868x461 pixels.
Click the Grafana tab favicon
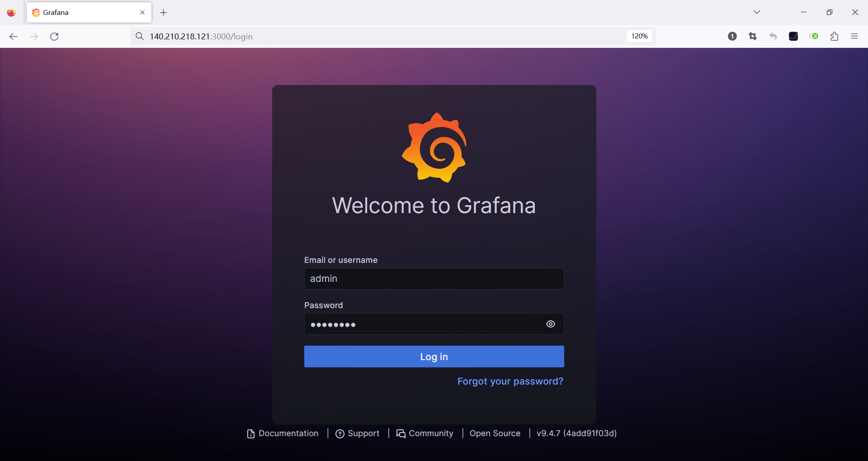coord(36,13)
